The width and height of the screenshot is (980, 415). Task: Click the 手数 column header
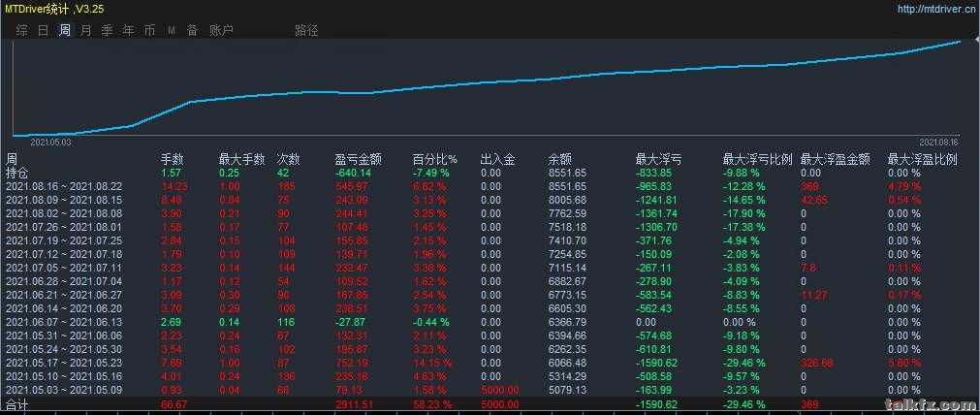pyautogui.click(x=173, y=159)
